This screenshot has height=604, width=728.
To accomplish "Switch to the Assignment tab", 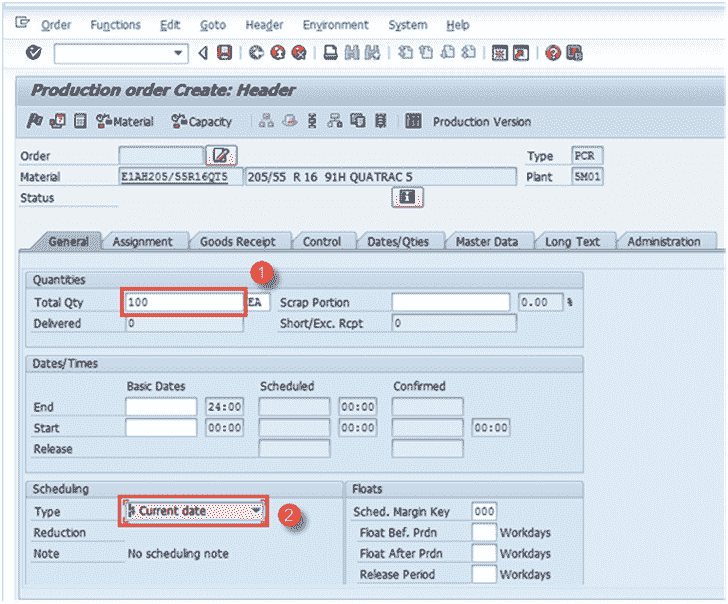I will (143, 241).
